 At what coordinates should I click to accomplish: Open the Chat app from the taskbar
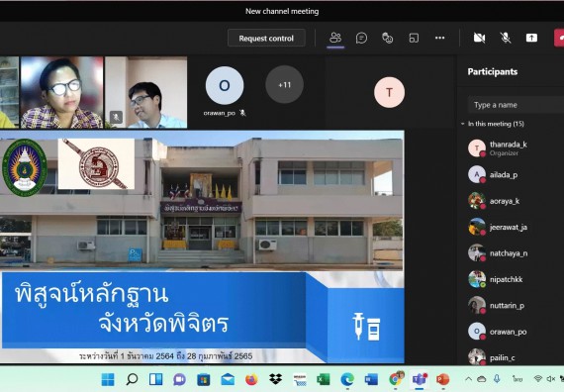[179, 379]
